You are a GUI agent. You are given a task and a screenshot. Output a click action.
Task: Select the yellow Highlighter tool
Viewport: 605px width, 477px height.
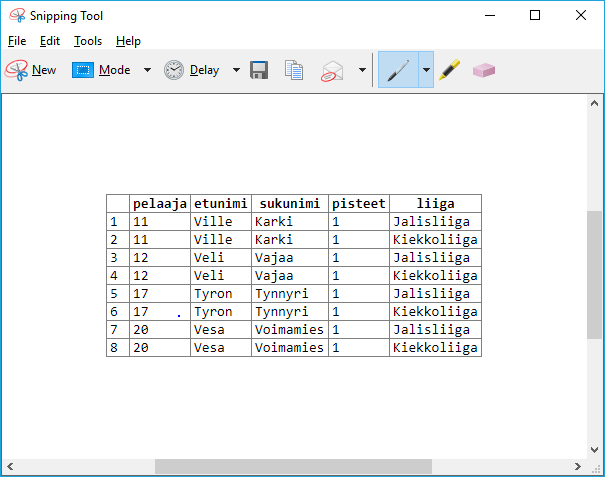(x=450, y=70)
